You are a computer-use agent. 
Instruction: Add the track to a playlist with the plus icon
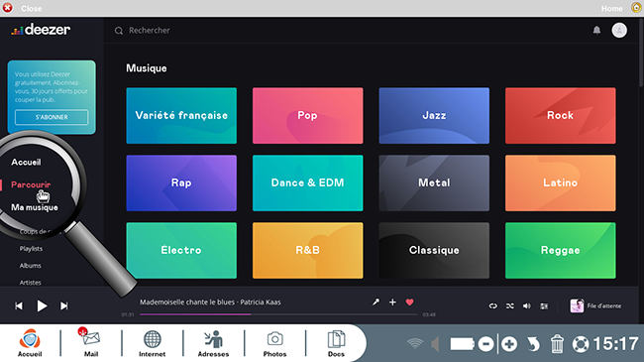tap(392, 302)
